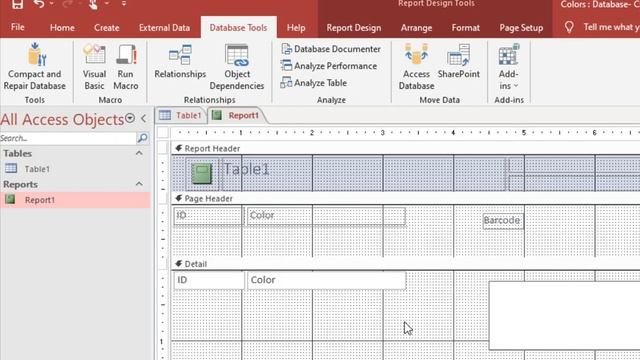Click the Page Header section bar
The height and width of the screenshot is (360, 640).
pos(405,199)
